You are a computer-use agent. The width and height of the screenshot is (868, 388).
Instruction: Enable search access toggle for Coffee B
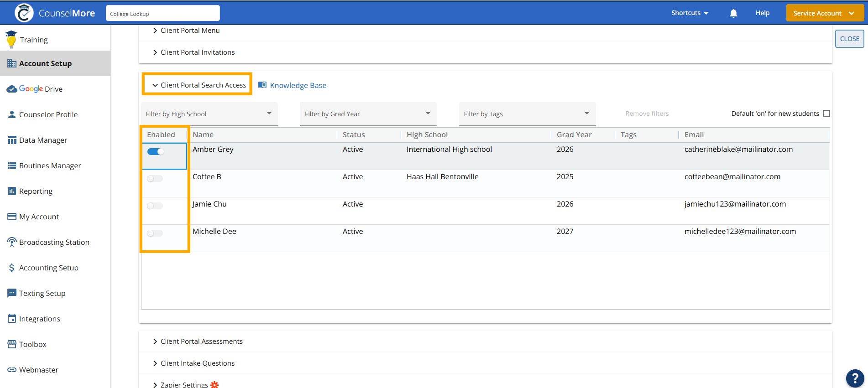tap(155, 179)
